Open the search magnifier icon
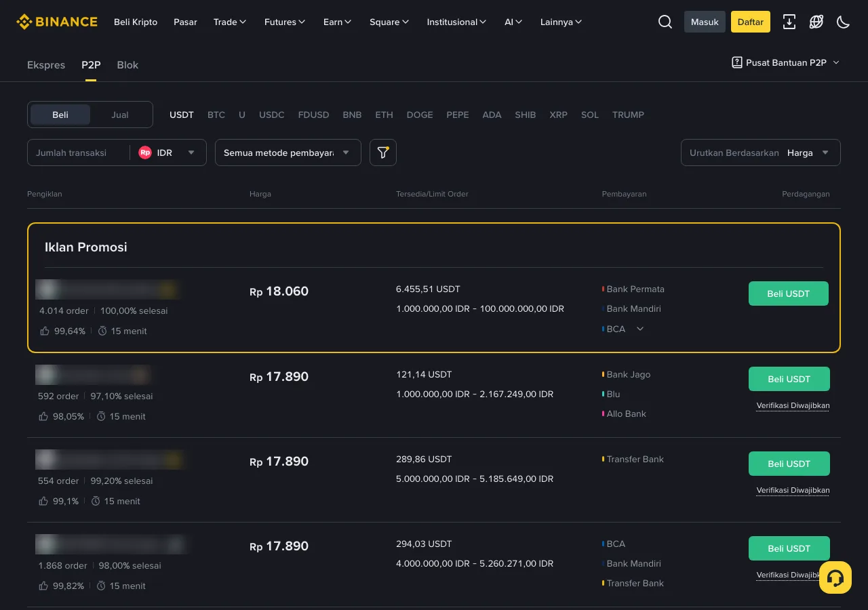This screenshot has height=610, width=868. [x=665, y=22]
